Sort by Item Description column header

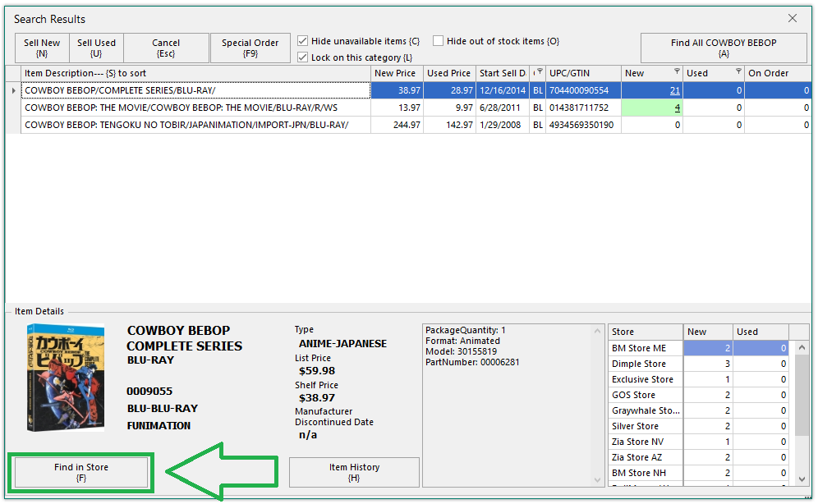196,74
